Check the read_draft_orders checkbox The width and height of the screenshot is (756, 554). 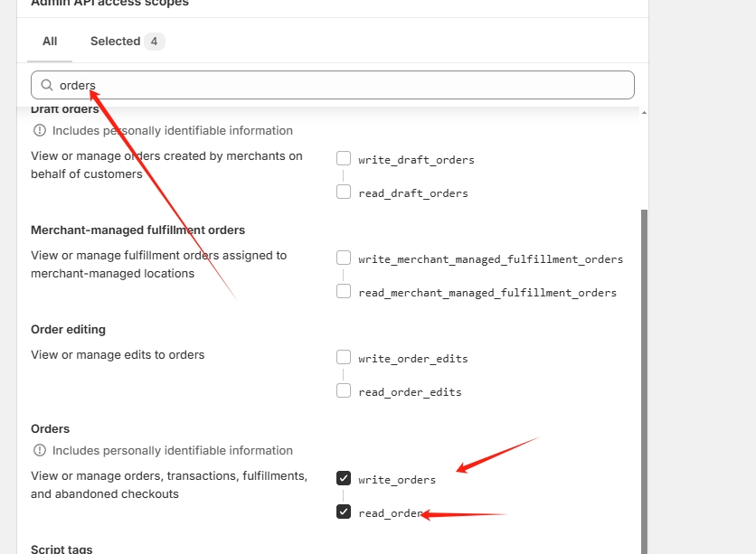coord(344,192)
